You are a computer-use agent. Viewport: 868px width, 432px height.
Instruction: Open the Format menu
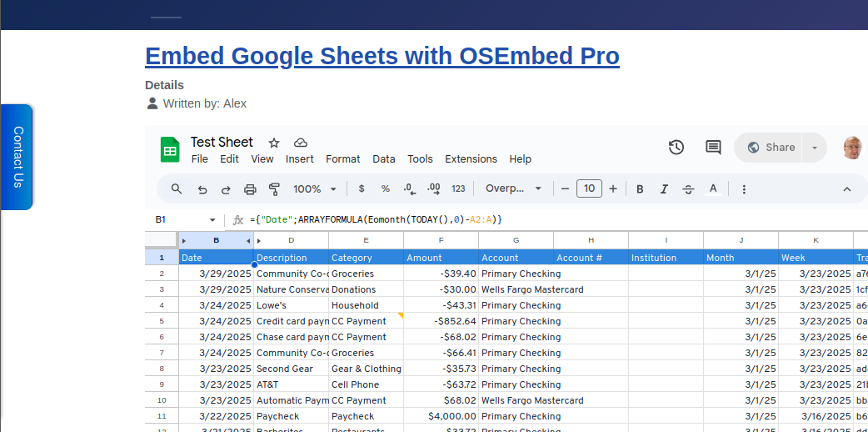point(342,159)
